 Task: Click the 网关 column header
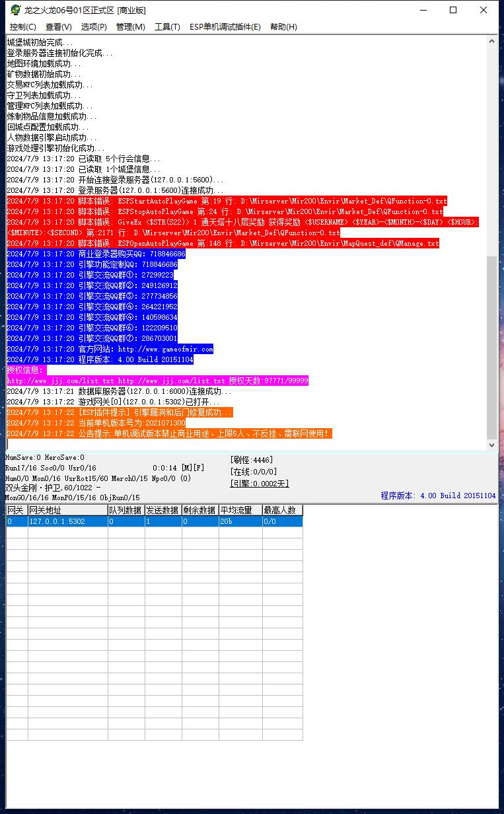point(17,510)
